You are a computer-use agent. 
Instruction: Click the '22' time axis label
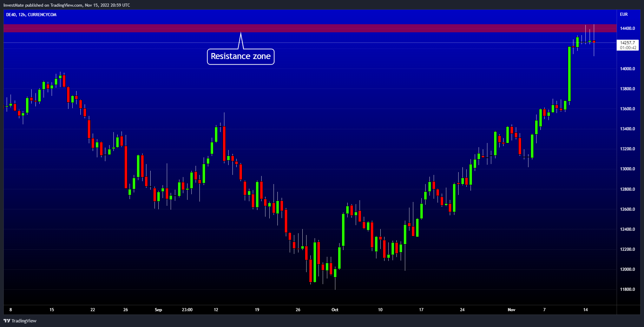(x=93, y=310)
